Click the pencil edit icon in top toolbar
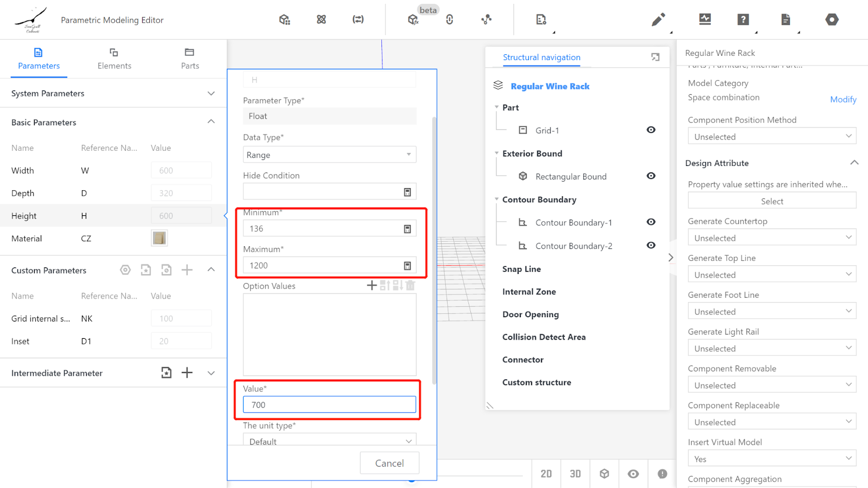This screenshot has height=488, width=868. click(x=658, y=20)
